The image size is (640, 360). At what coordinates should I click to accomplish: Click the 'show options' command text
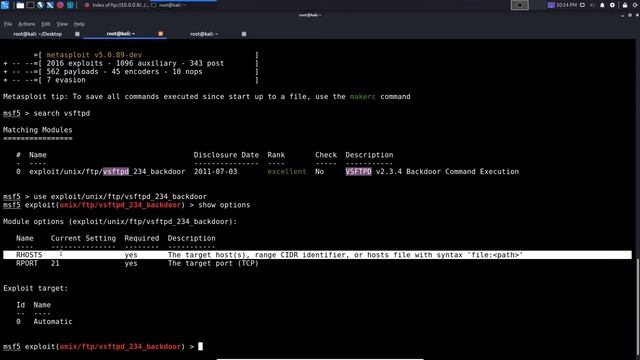[x=224, y=205]
